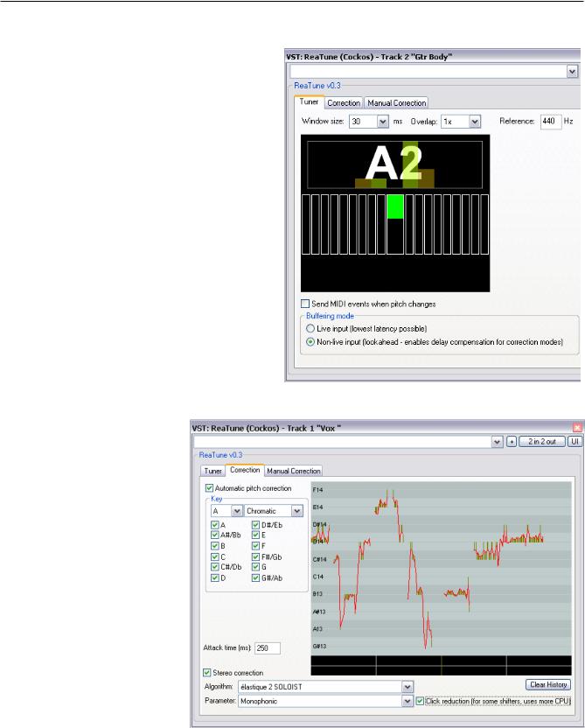
Task: Close the Vox ReaTune window
Action: click(x=577, y=428)
